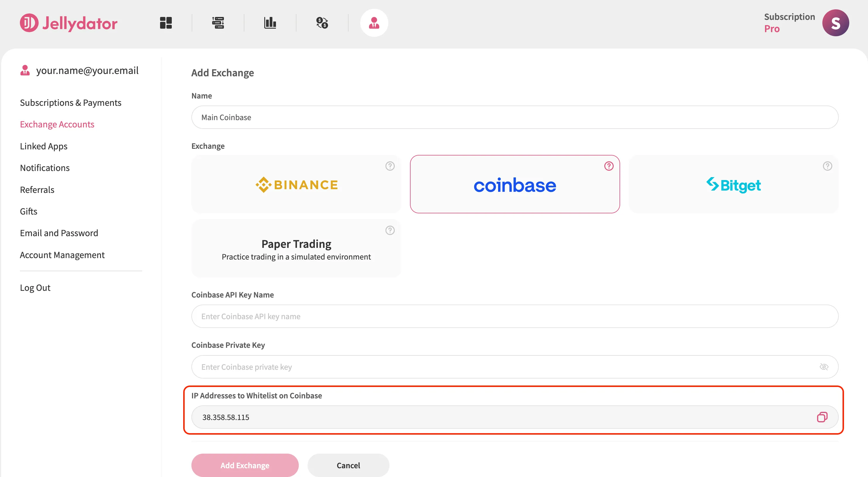Open the Binance help question mark
The height and width of the screenshot is (477, 868).
[390, 166]
